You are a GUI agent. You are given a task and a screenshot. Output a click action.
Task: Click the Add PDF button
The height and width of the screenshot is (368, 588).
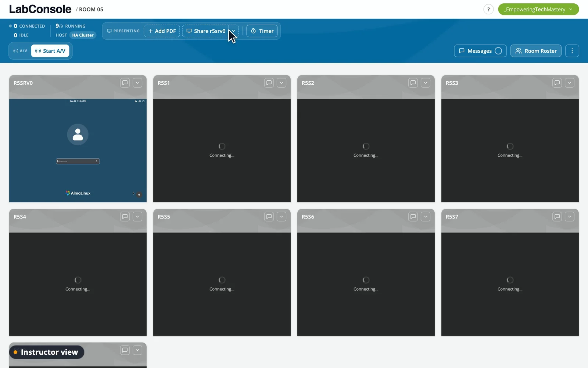(x=162, y=31)
